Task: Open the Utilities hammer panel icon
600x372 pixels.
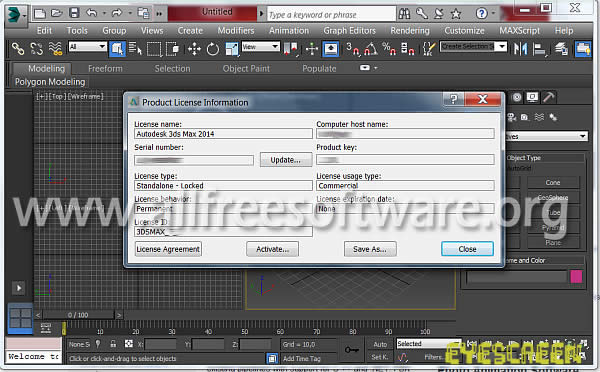Action: pos(548,97)
